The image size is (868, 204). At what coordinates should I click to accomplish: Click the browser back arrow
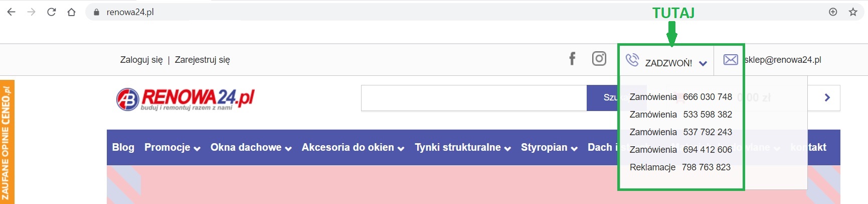click(11, 12)
